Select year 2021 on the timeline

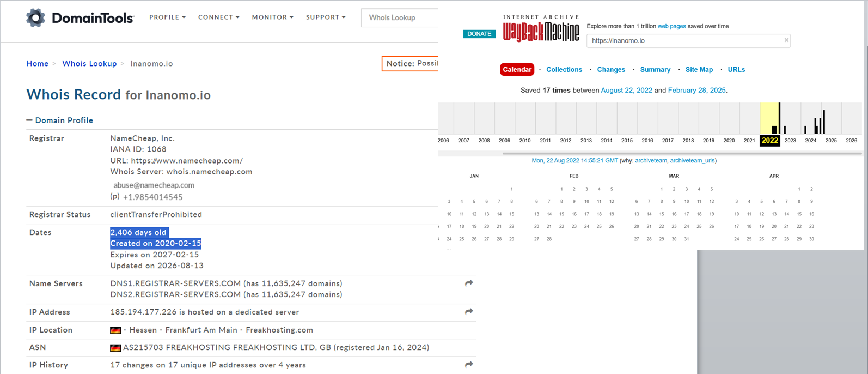[x=749, y=141]
